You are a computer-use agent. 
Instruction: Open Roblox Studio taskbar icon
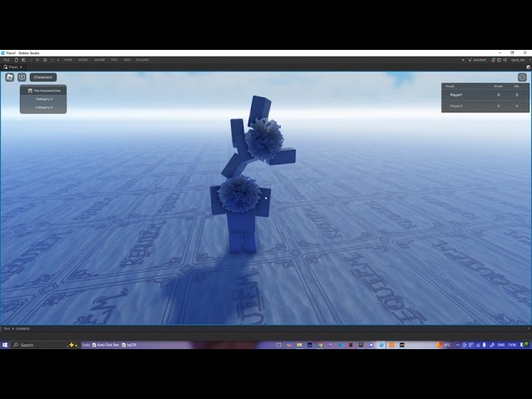pos(382,345)
